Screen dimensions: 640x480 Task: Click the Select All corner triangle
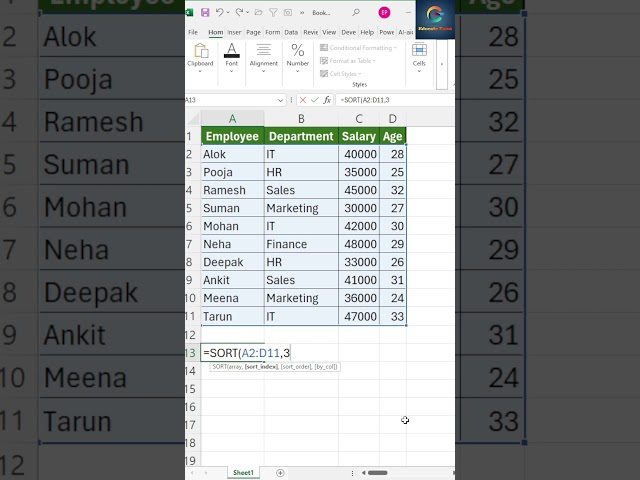click(x=194, y=119)
